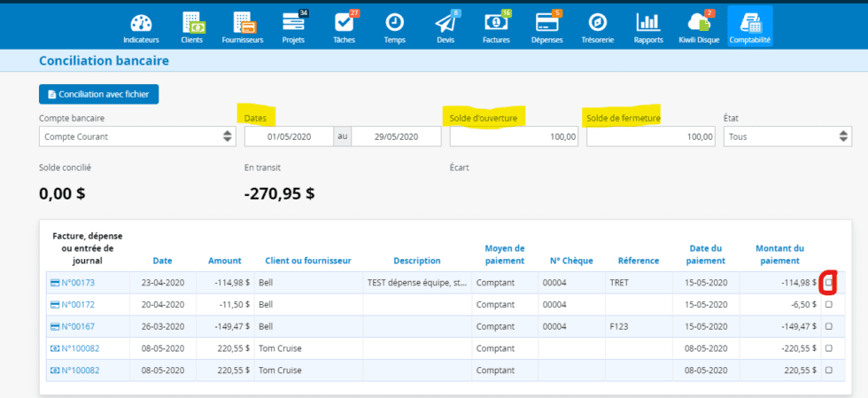Open the État filter dropdown
The image size is (868, 398).
tap(787, 137)
